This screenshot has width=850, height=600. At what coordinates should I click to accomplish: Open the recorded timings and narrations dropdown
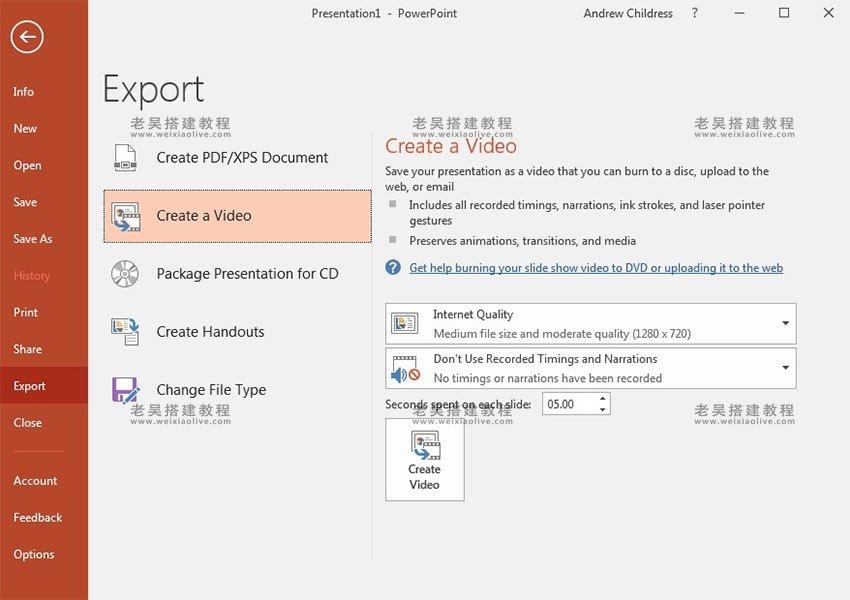pyautogui.click(x=786, y=367)
